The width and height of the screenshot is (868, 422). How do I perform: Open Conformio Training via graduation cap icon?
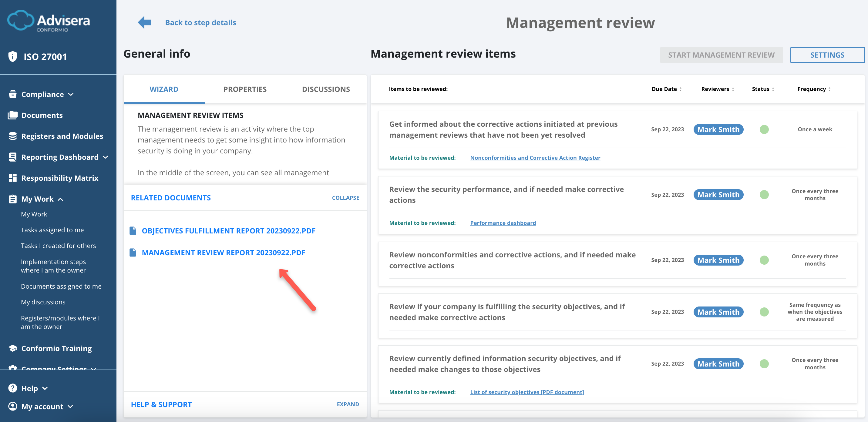pos(12,348)
